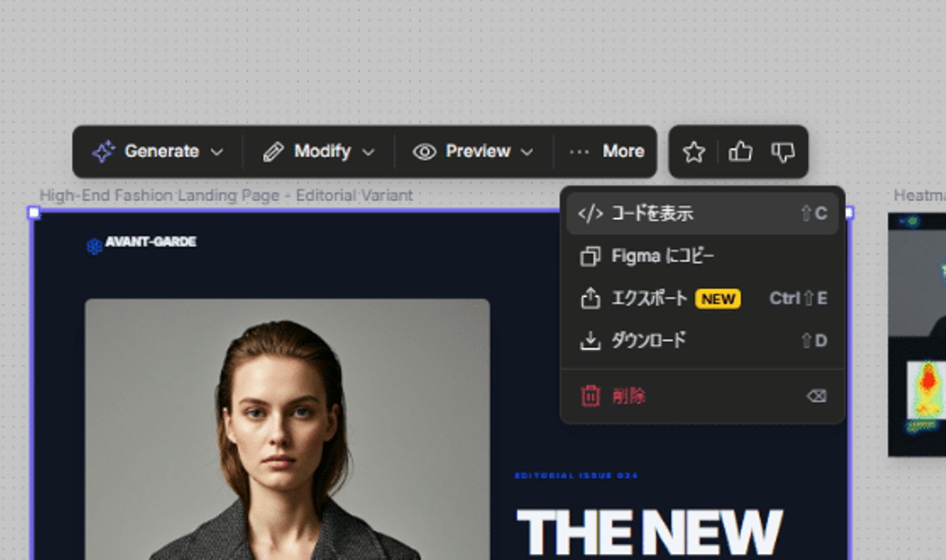Screen dimensions: 946x560
Task: Click the three-dot More icon
Action: 579,152
